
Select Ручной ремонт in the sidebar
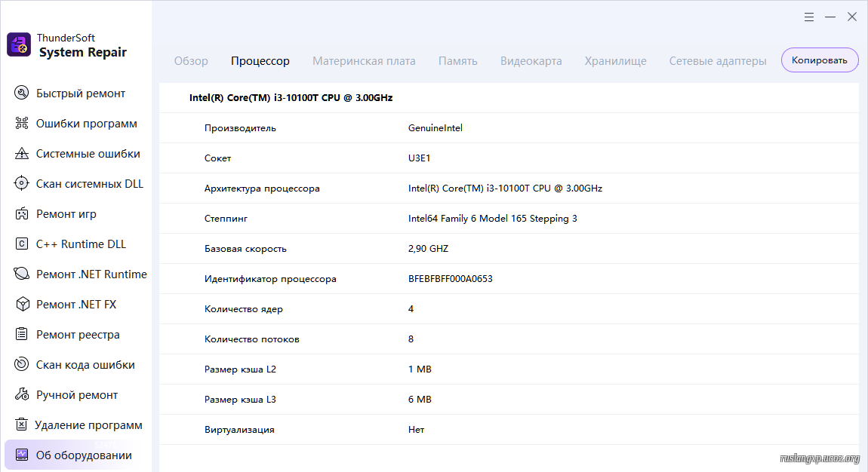(77, 395)
